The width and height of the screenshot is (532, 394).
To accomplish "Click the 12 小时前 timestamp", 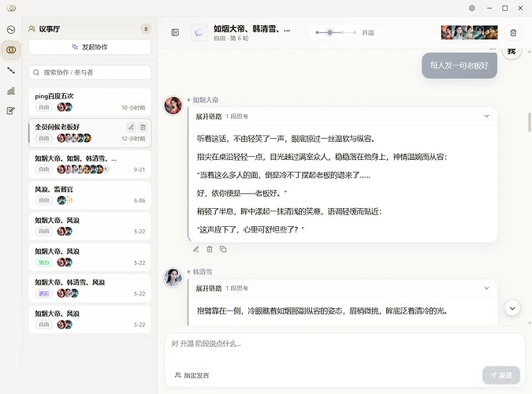I will pyautogui.click(x=133, y=139).
